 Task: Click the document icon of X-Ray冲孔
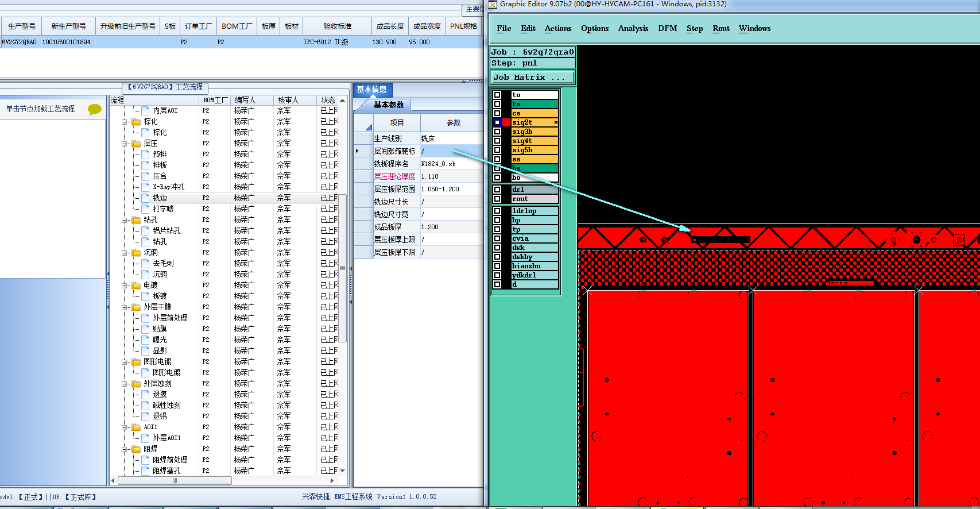point(145,187)
